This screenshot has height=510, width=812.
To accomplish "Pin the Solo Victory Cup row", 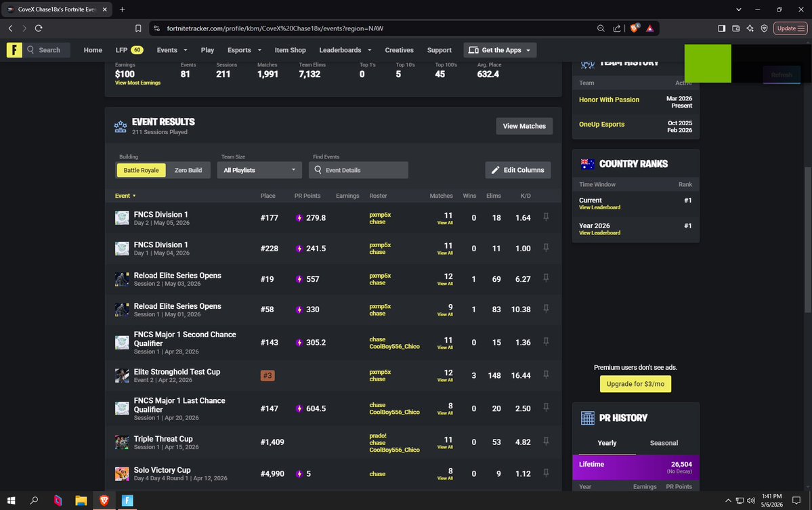I will pyautogui.click(x=546, y=473).
